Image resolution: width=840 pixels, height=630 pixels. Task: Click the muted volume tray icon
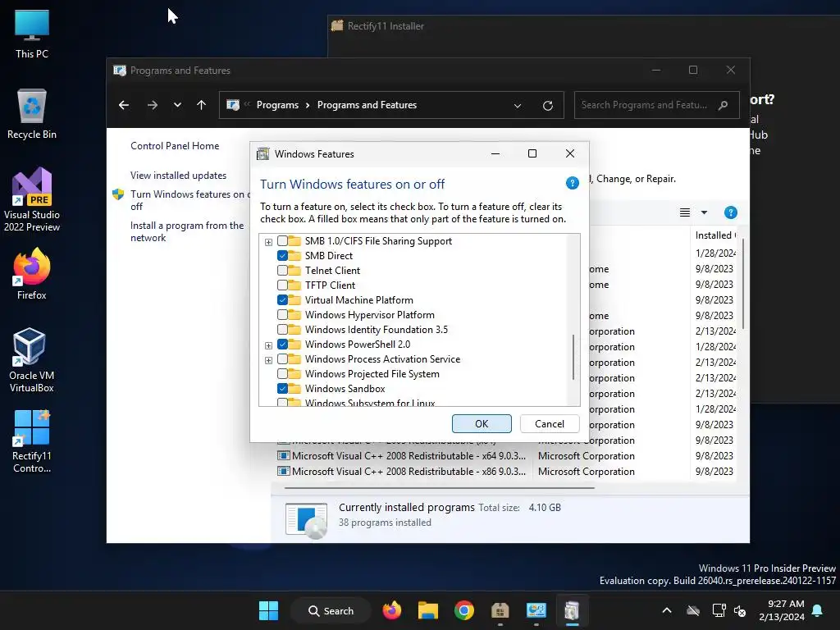[740, 610]
